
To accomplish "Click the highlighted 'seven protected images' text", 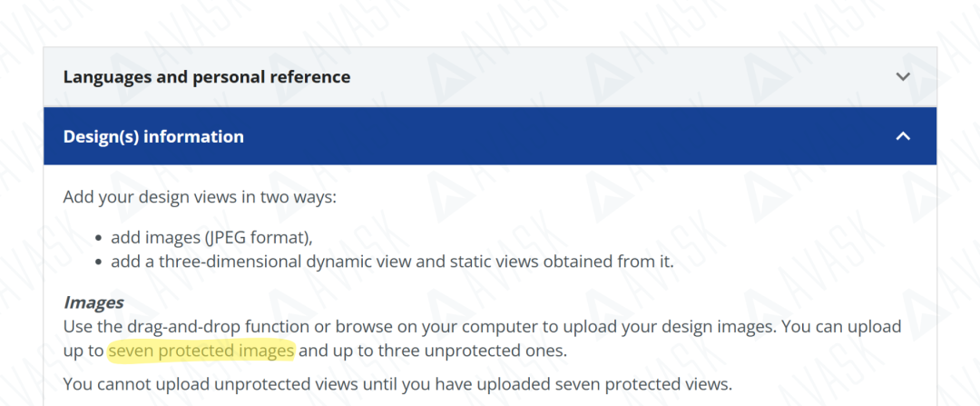I will coord(201,351).
